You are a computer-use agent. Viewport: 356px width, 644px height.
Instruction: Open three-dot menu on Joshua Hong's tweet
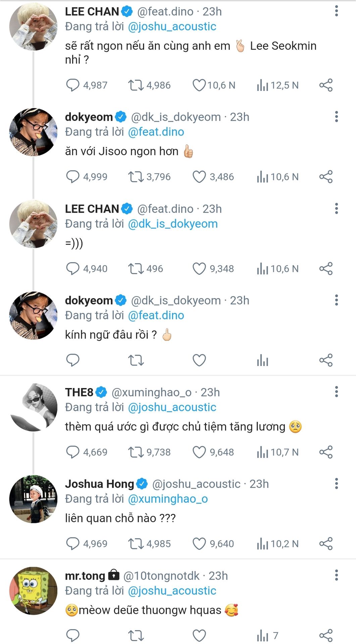click(x=336, y=484)
